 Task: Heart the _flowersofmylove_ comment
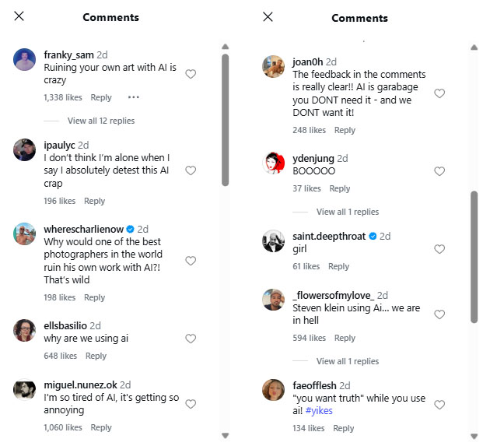pyautogui.click(x=439, y=314)
